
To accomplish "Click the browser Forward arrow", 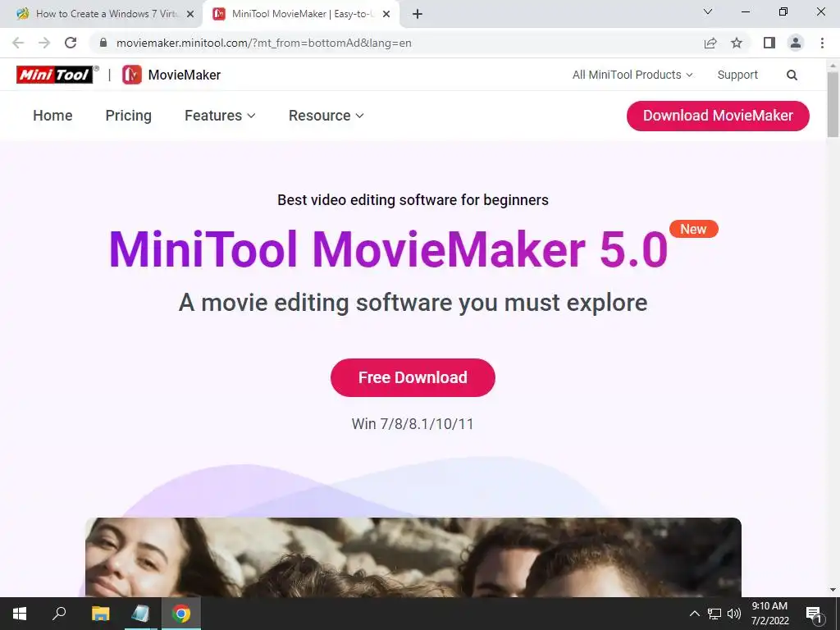I will point(44,43).
